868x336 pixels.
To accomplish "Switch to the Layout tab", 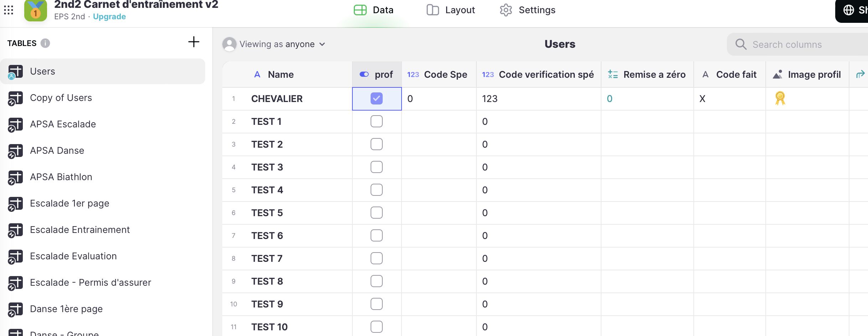I will click(x=451, y=10).
